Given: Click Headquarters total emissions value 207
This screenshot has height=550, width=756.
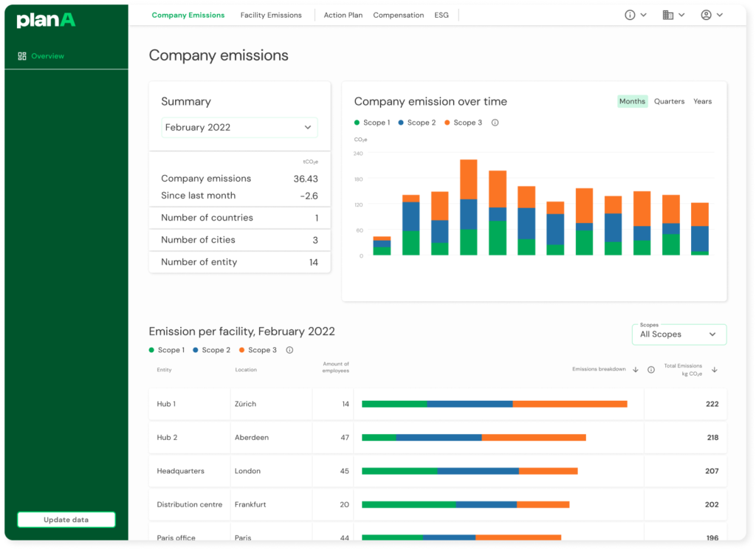Looking at the screenshot, I should coord(712,471).
